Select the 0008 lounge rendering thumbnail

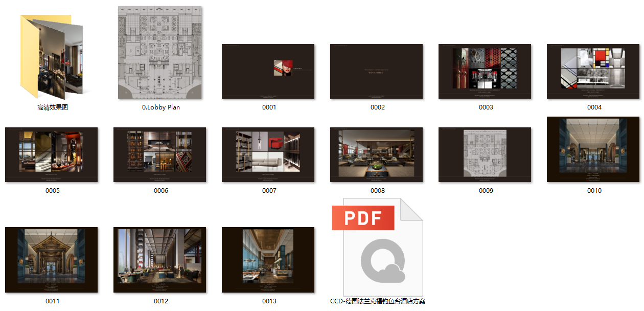click(377, 154)
